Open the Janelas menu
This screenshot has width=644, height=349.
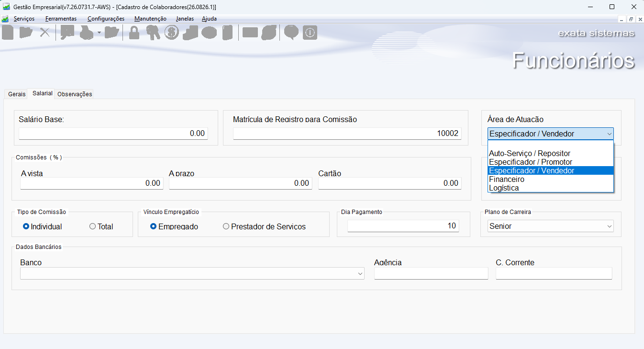tap(185, 19)
